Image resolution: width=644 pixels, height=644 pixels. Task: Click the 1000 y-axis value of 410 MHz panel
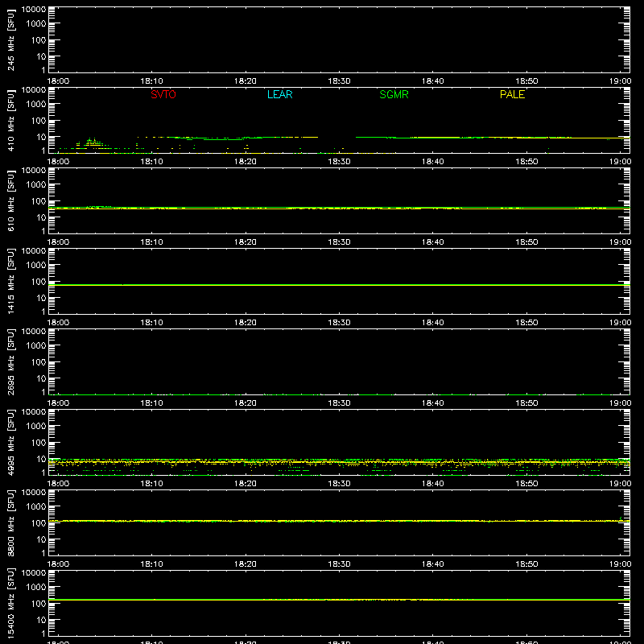36,105
